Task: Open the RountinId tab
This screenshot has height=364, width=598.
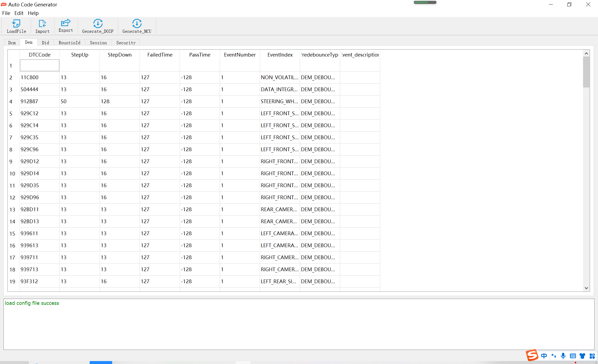Action: [x=69, y=43]
